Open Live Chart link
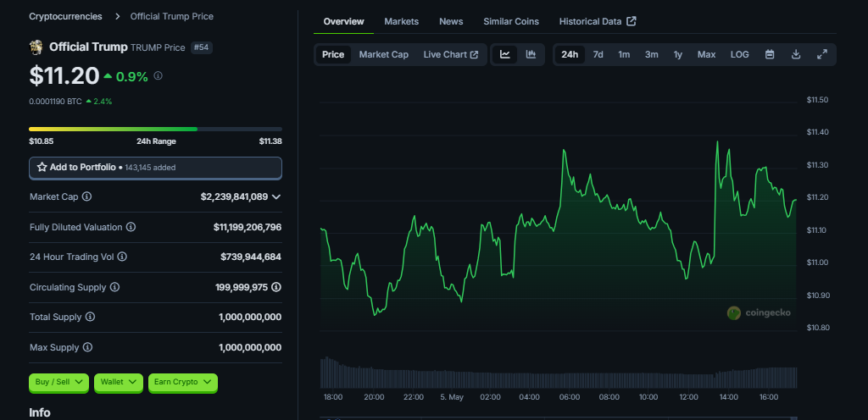This screenshot has width=868, height=420. (451, 54)
